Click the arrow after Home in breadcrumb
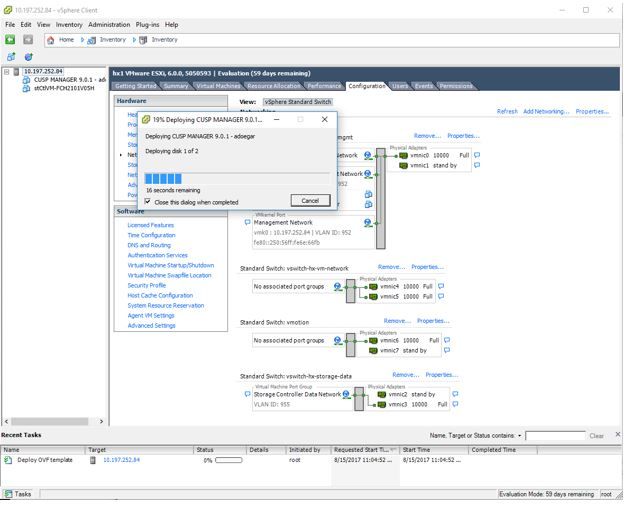The image size is (624, 505). 82,40
